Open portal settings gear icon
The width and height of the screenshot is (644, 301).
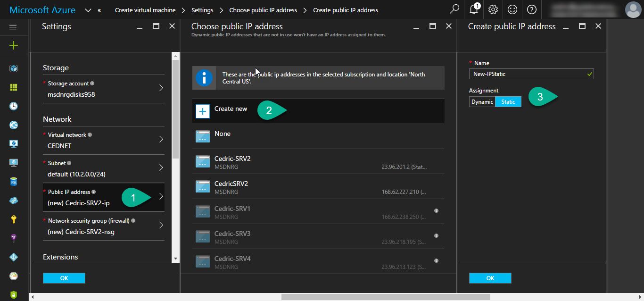[x=493, y=9]
